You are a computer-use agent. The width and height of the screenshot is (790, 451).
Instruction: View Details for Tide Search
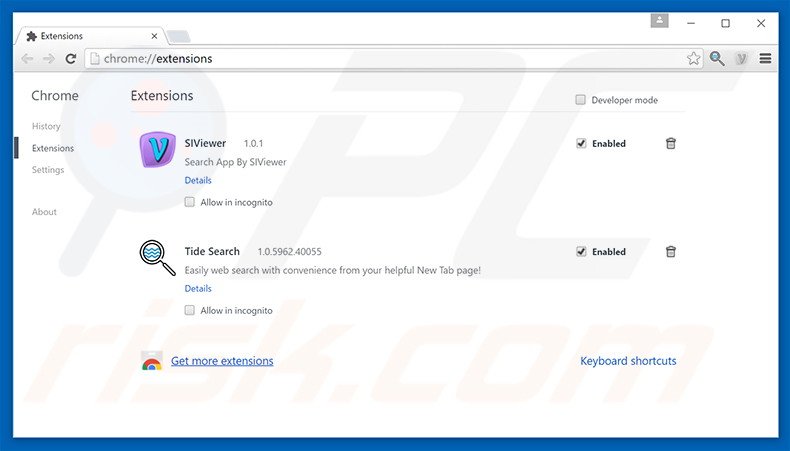[198, 288]
